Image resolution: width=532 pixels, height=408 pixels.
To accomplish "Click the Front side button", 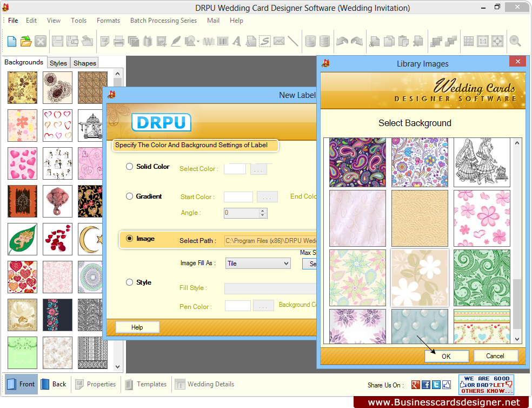I will [x=21, y=384].
